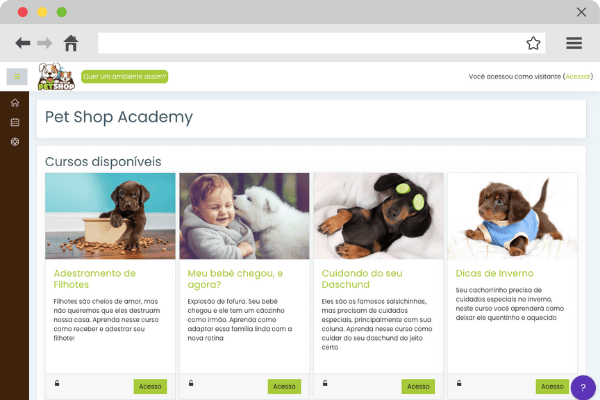
Task: Bookmark page with the star icon
Action: [x=533, y=43]
